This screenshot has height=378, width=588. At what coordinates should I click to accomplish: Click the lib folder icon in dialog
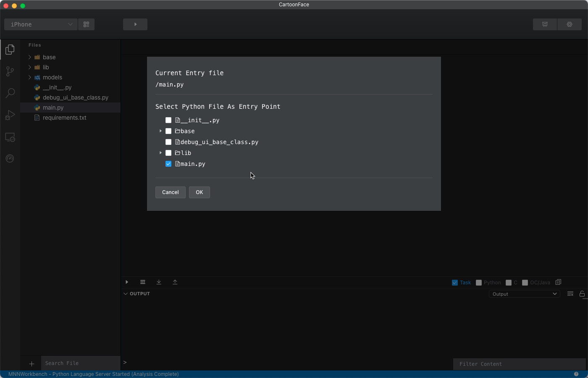(x=178, y=153)
